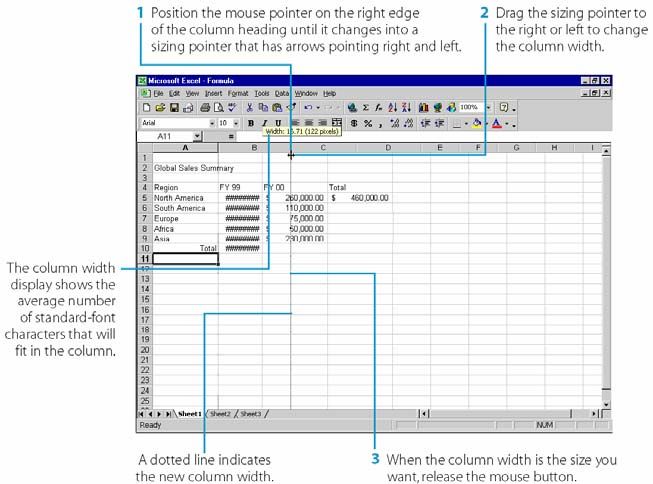Click the Font Color red A
The width and height of the screenshot is (653, 484).
point(496,123)
